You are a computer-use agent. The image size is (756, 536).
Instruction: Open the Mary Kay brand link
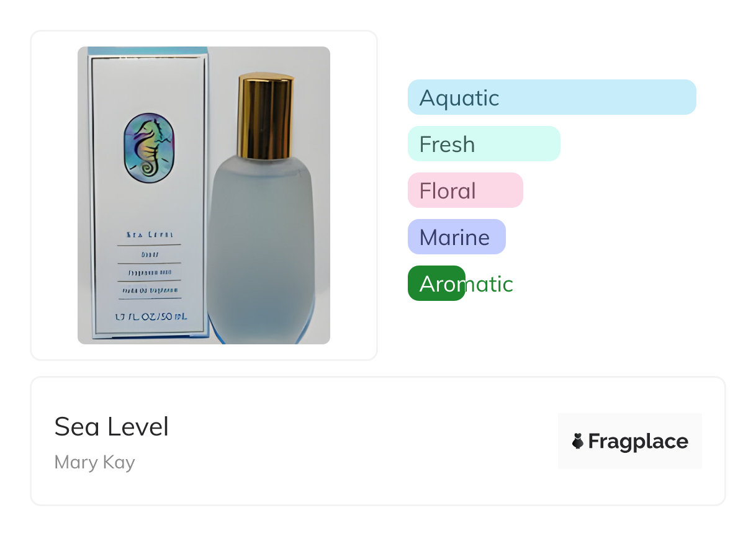point(95,462)
